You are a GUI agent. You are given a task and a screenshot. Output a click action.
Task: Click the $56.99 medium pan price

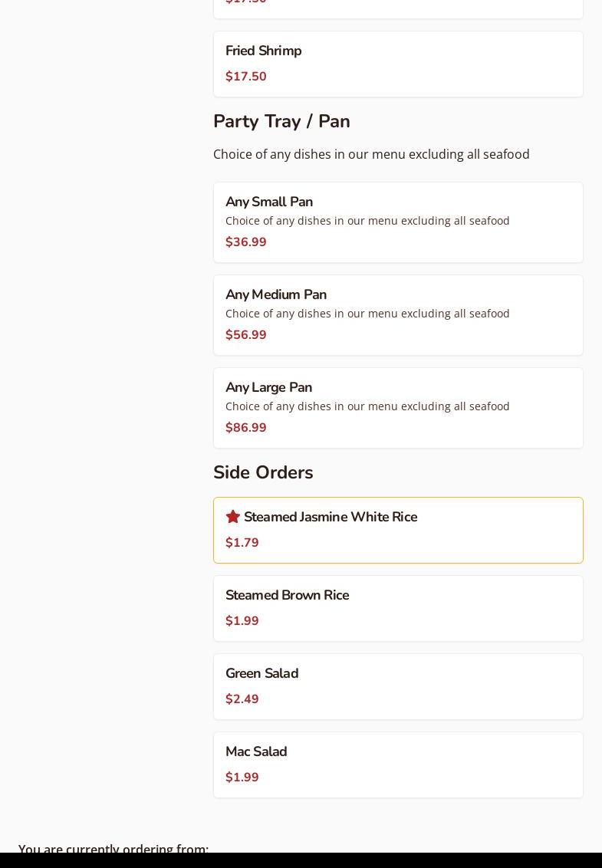(x=246, y=335)
